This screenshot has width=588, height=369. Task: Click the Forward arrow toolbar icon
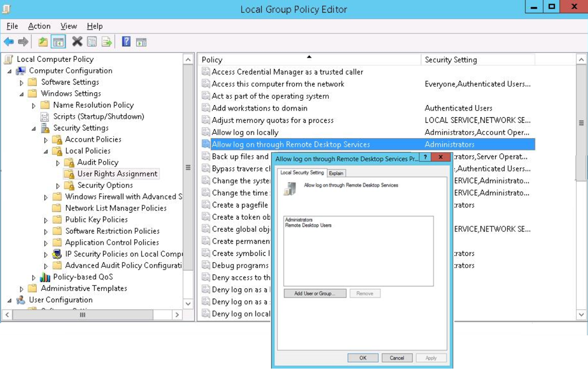click(23, 42)
